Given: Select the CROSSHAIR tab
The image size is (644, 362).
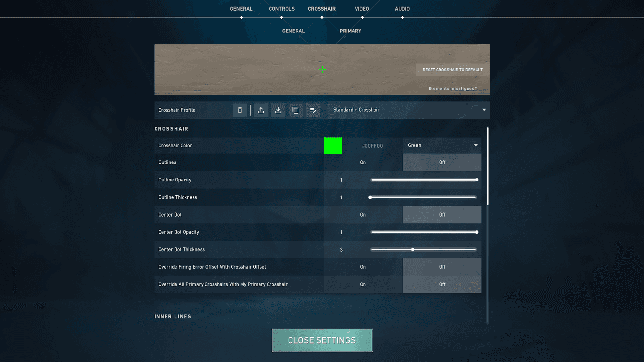Looking at the screenshot, I should pos(322,9).
